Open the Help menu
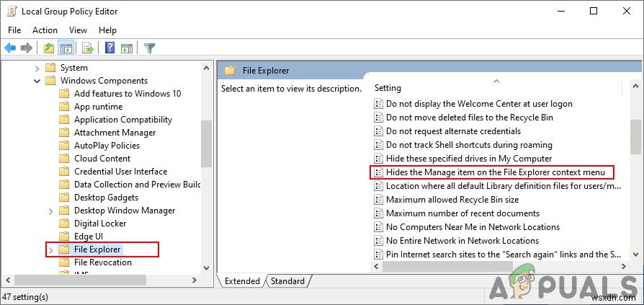This screenshot has width=644, height=305. coord(107,30)
